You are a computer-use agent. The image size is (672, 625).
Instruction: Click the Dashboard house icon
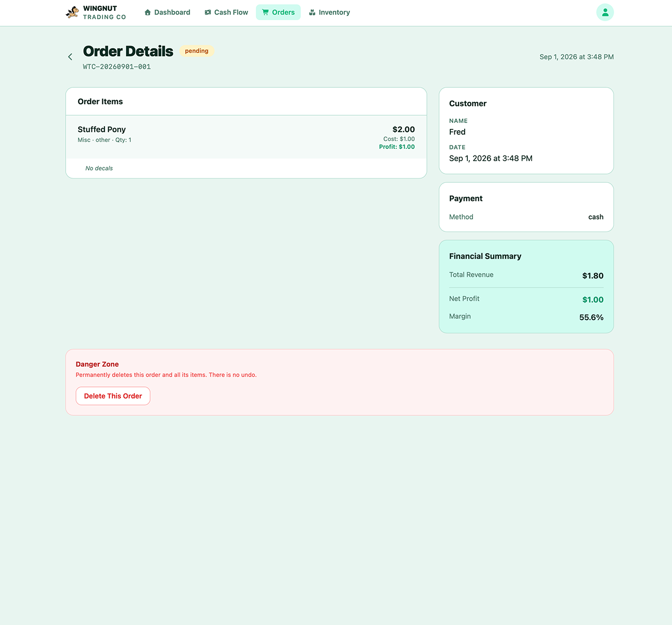click(x=148, y=12)
